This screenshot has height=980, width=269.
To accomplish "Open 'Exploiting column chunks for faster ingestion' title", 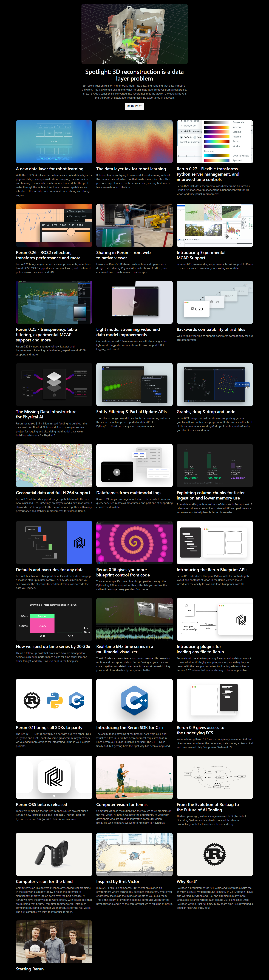I will pos(211,495).
